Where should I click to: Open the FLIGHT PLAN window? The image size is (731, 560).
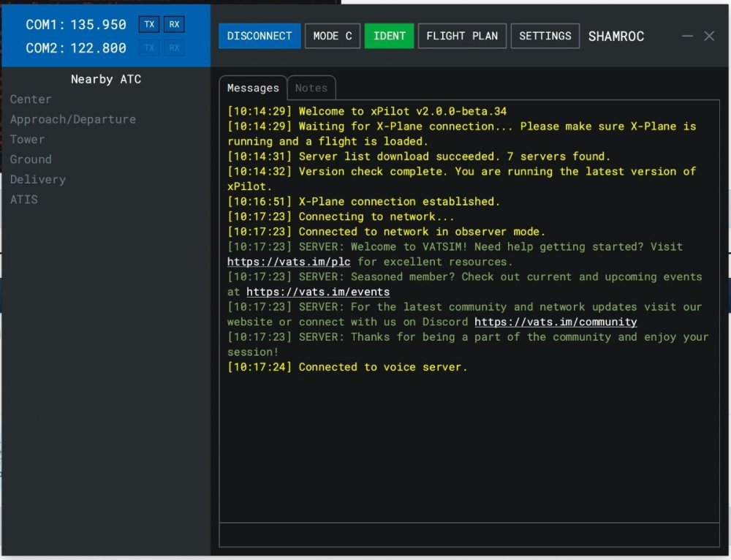tap(462, 36)
